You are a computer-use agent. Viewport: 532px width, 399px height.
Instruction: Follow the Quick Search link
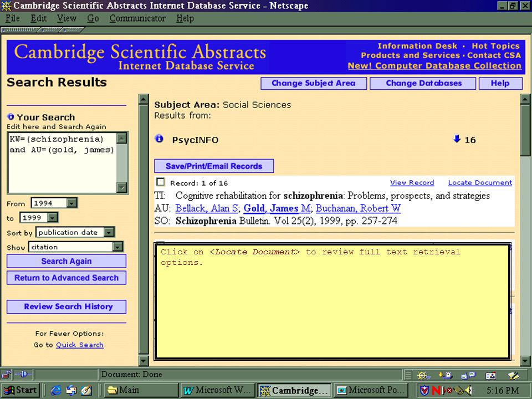[80, 345]
